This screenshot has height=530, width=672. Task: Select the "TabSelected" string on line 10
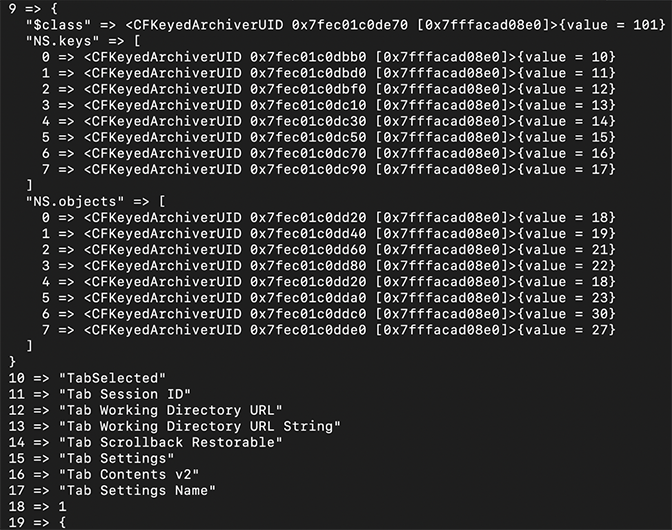[x=112, y=378]
